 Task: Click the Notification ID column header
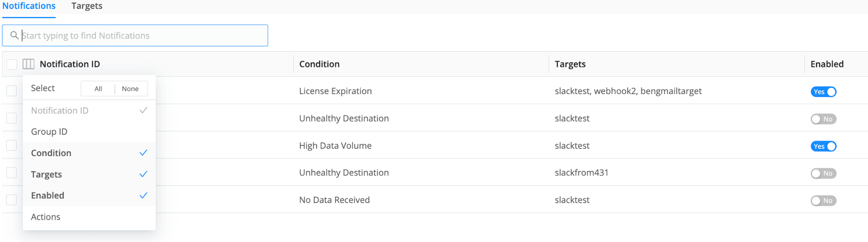pos(70,64)
